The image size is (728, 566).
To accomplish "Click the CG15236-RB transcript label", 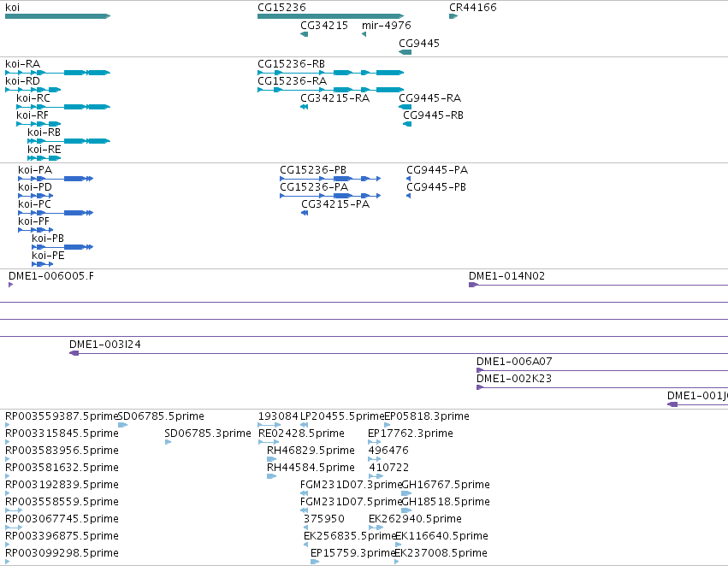I will [291, 64].
